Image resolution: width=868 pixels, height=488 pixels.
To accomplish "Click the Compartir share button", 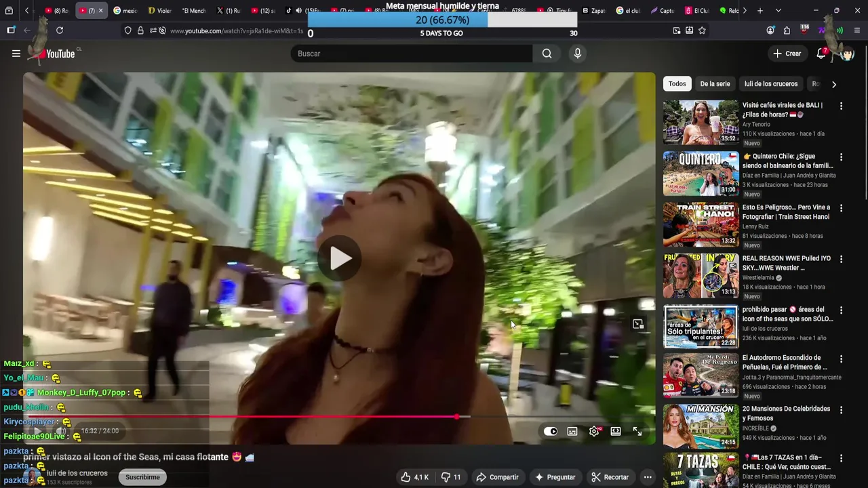I will pos(497,477).
